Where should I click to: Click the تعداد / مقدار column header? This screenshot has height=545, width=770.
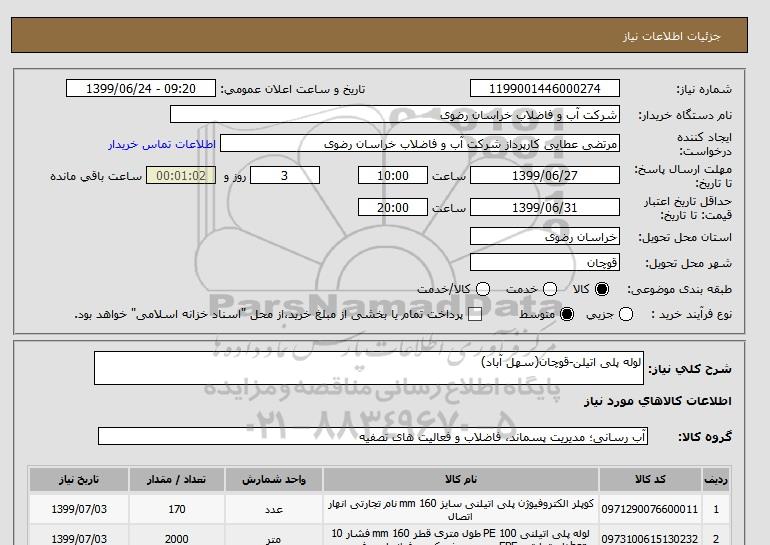pyautogui.click(x=177, y=480)
